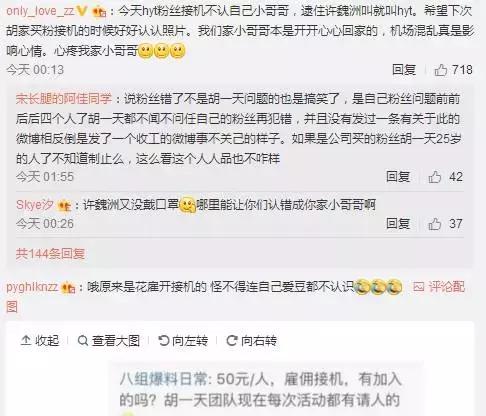
Task: Click the magnifier icon for 查看大图
Action: [x=83, y=341]
